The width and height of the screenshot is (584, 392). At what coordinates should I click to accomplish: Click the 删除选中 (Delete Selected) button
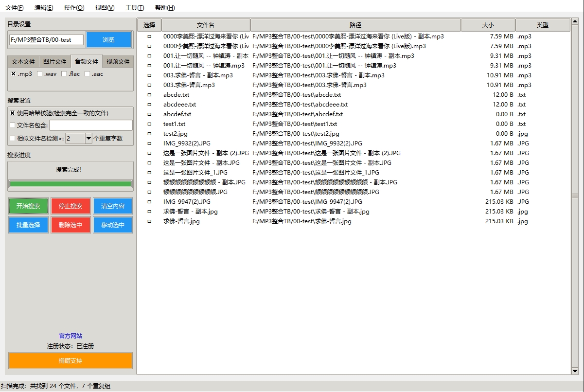point(70,225)
